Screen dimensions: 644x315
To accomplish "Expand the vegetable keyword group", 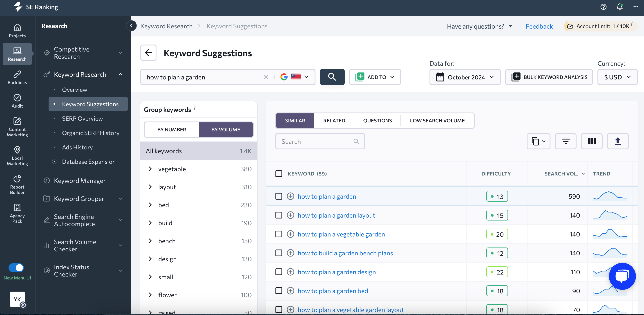I will pos(150,168).
